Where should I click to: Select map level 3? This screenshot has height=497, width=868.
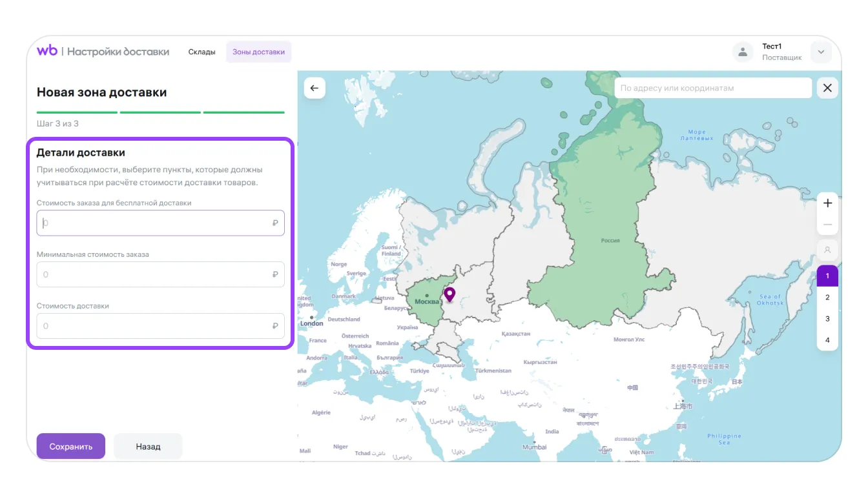pyautogui.click(x=827, y=319)
